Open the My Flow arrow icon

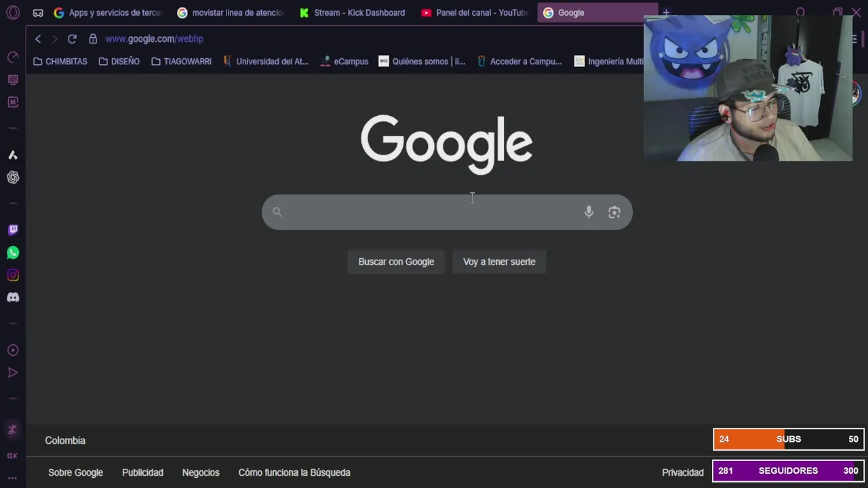coord(13,373)
